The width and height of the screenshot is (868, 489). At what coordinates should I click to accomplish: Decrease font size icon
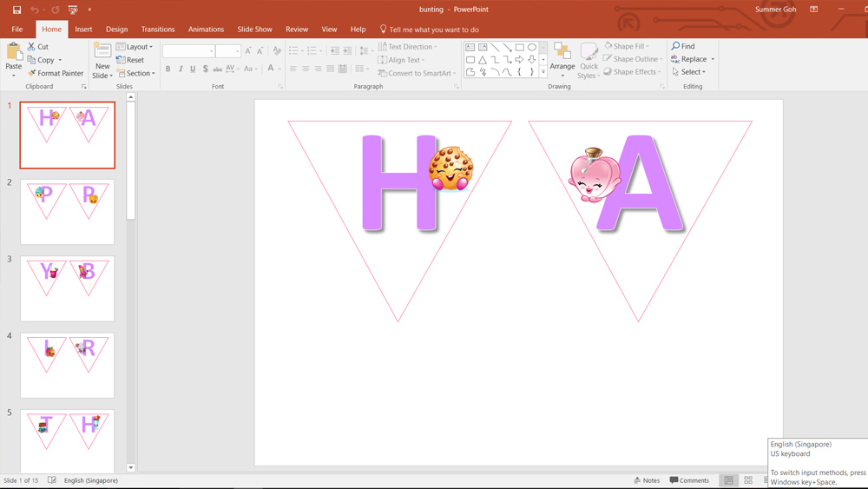click(x=260, y=51)
